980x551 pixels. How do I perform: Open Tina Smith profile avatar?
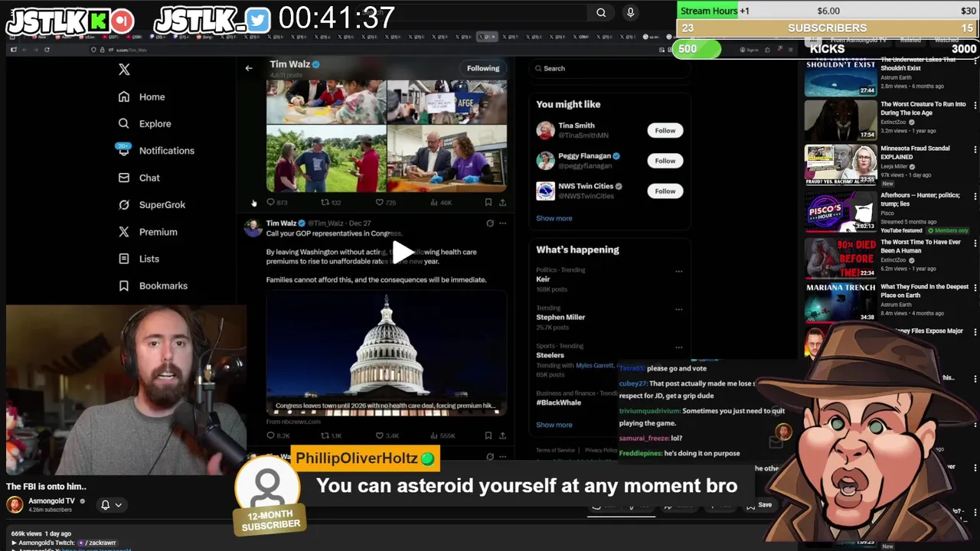point(545,130)
